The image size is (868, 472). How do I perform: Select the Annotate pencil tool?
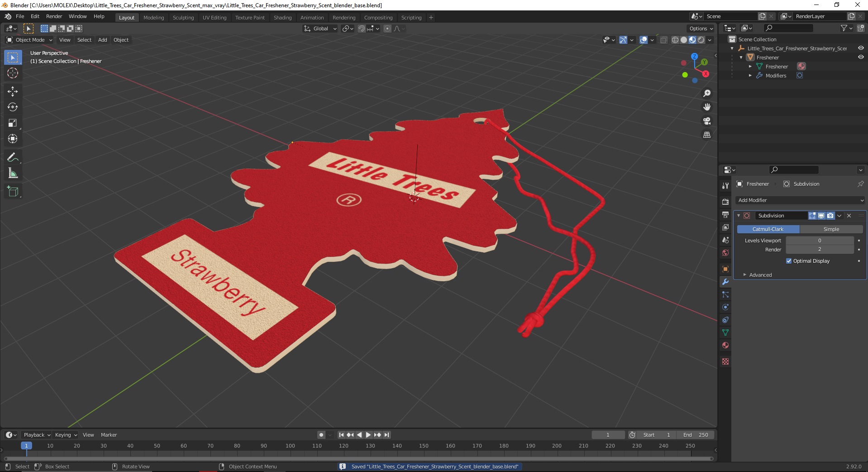pos(13,158)
